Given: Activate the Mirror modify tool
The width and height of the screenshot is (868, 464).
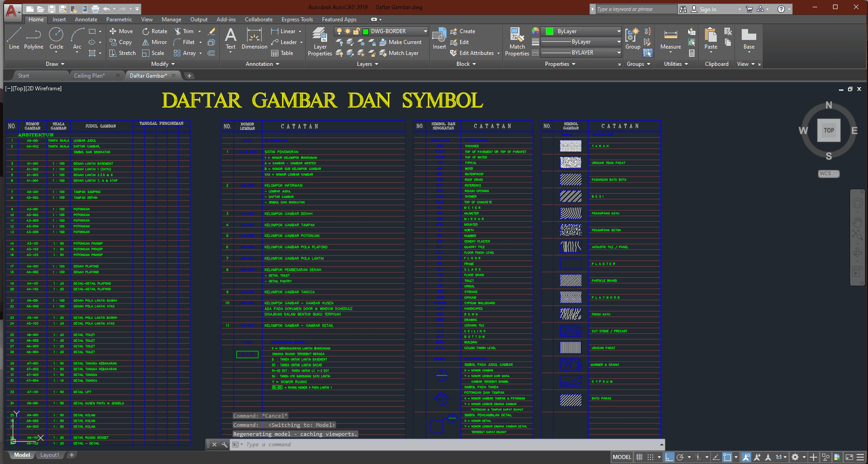Looking at the screenshot, I should tap(154, 42).
